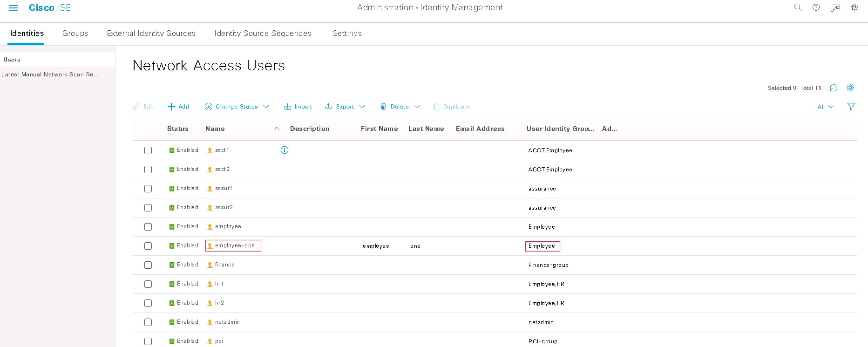Image resolution: width=868 pixels, height=347 pixels.
Task: Expand the Change Status dropdown
Action: [266, 107]
